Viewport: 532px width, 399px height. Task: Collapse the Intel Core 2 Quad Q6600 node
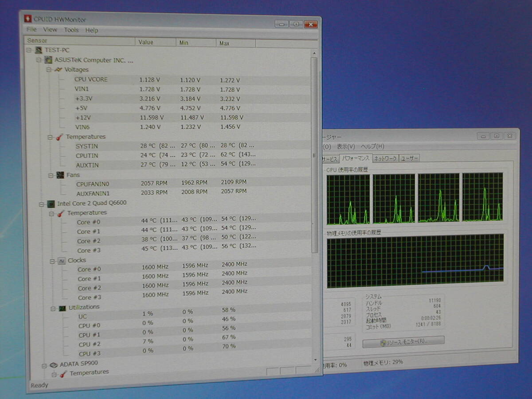pos(41,204)
